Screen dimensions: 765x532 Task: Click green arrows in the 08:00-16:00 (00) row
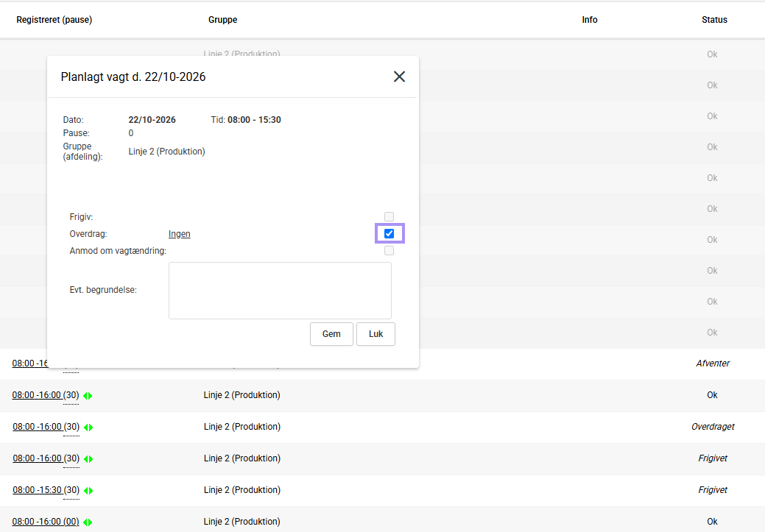tap(88, 522)
